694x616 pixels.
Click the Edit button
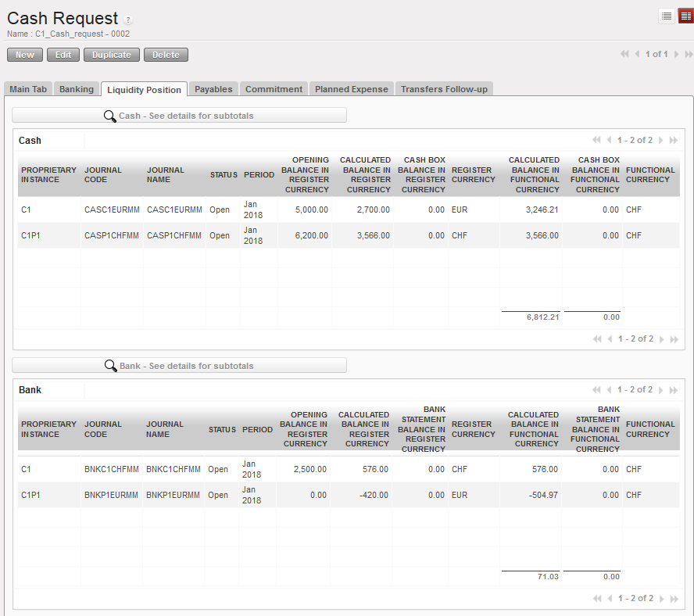coord(63,55)
